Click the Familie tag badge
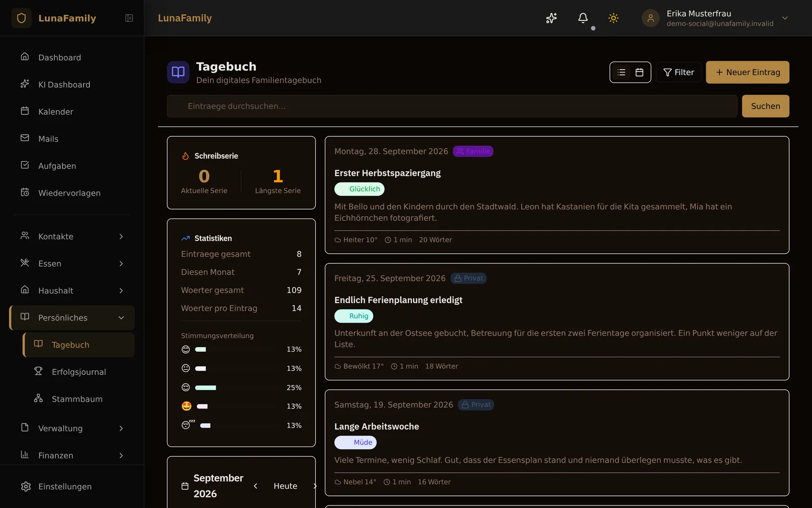Viewport: 812px width, 508px height. (x=473, y=151)
